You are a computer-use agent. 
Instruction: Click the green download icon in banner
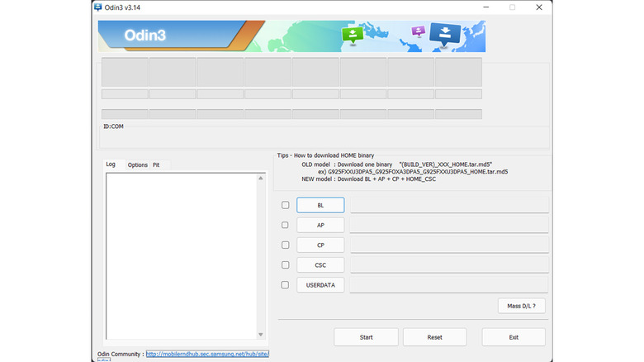click(353, 36)
